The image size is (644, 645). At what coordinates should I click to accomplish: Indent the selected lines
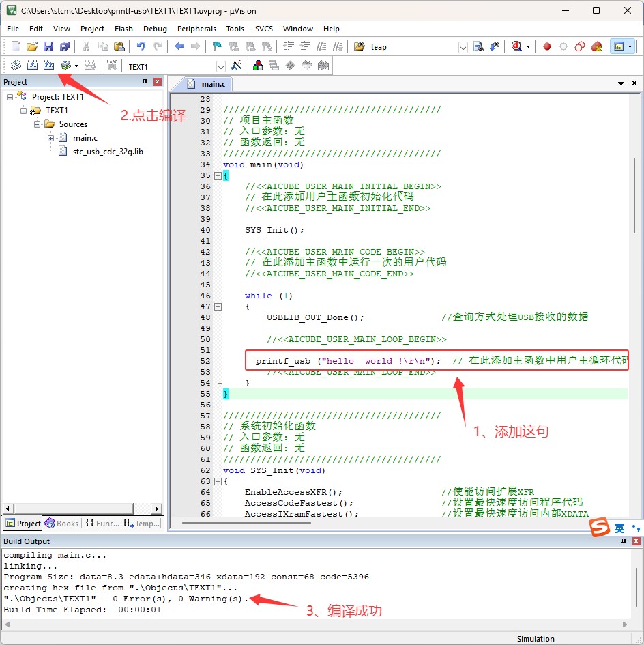tap(289, 46)
